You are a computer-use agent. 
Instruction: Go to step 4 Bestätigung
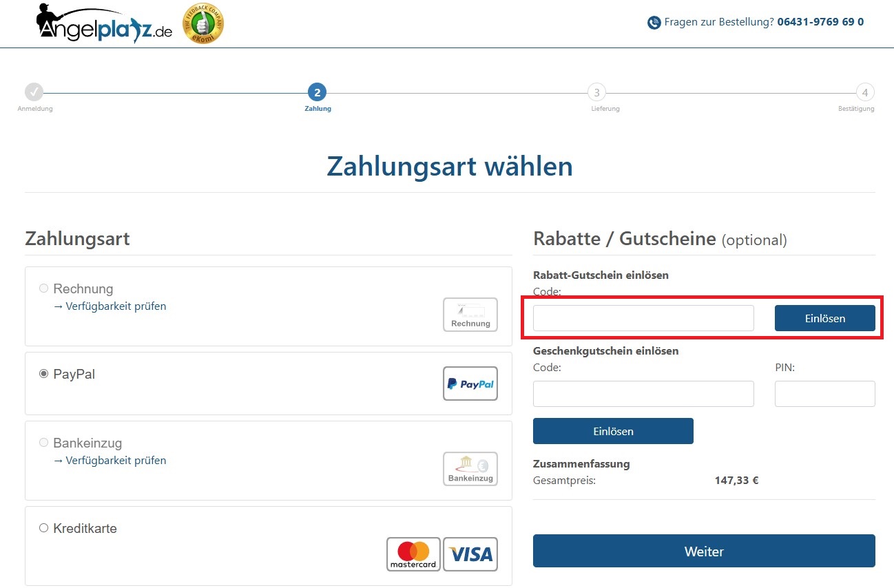865,92
